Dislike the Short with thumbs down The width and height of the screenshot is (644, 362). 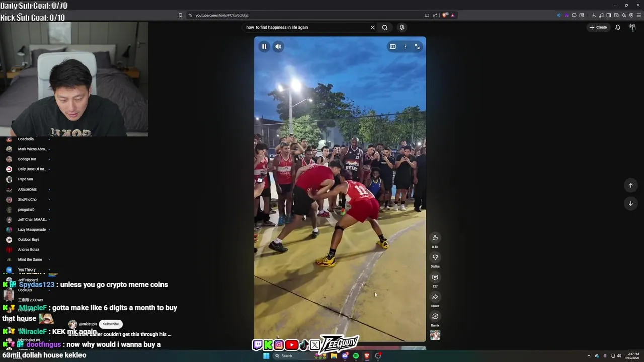tap(435, 257)
